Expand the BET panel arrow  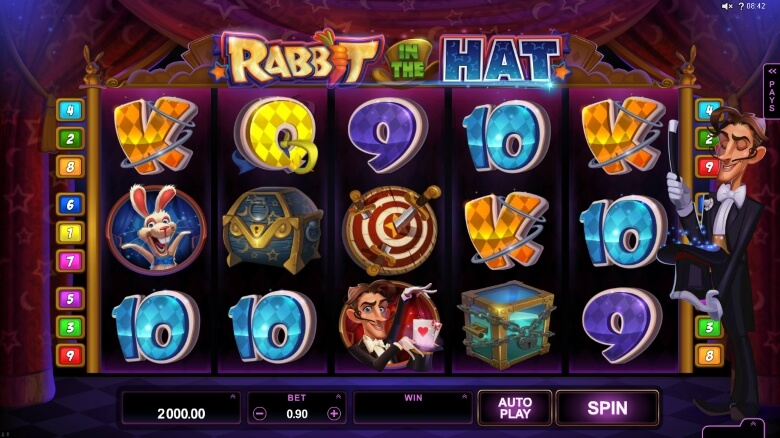338,397
